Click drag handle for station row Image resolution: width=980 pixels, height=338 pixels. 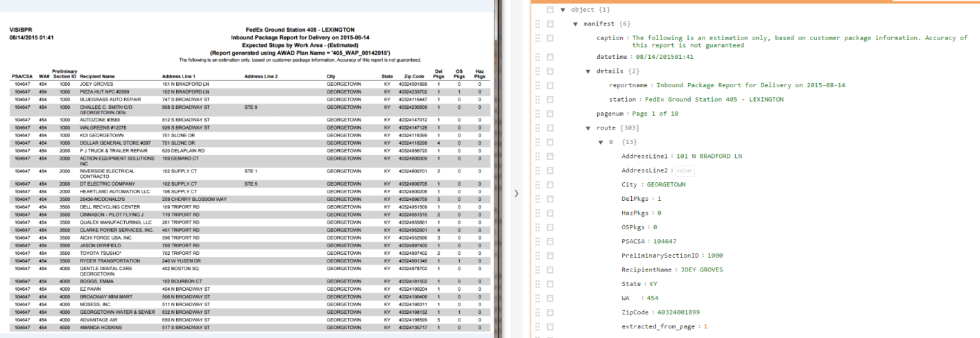coord(538,99)
